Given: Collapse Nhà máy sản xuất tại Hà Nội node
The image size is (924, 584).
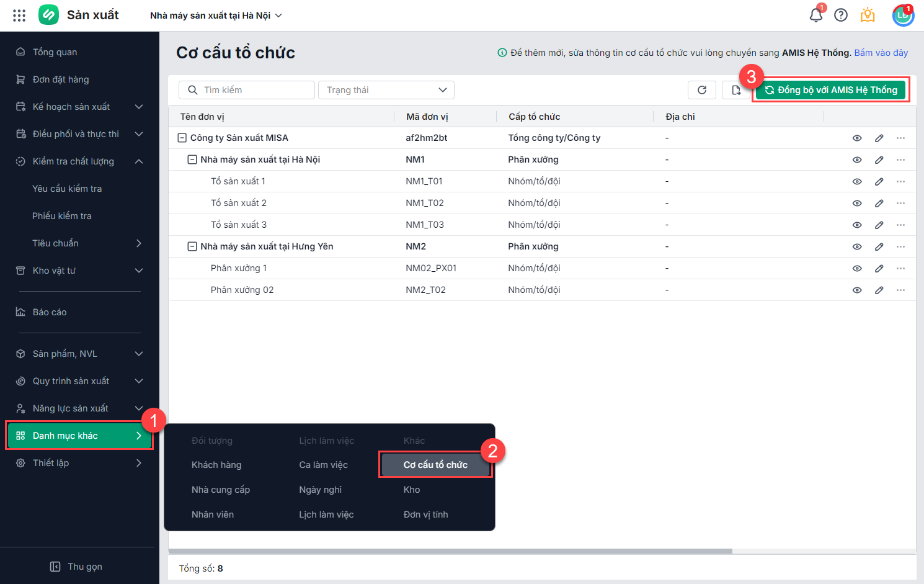Looking at the screenshot, I should pos(192,159).
